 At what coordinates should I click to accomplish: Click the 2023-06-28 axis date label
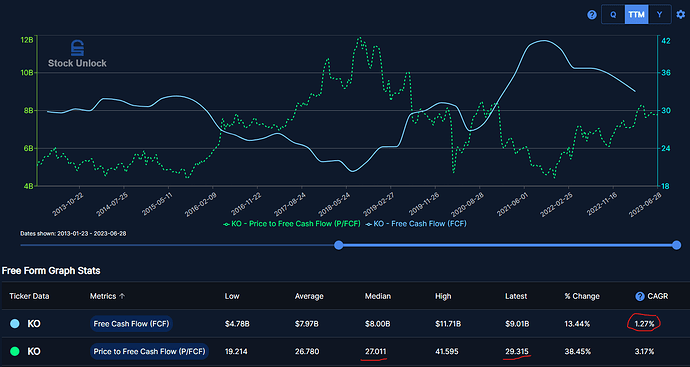point(646,204)
